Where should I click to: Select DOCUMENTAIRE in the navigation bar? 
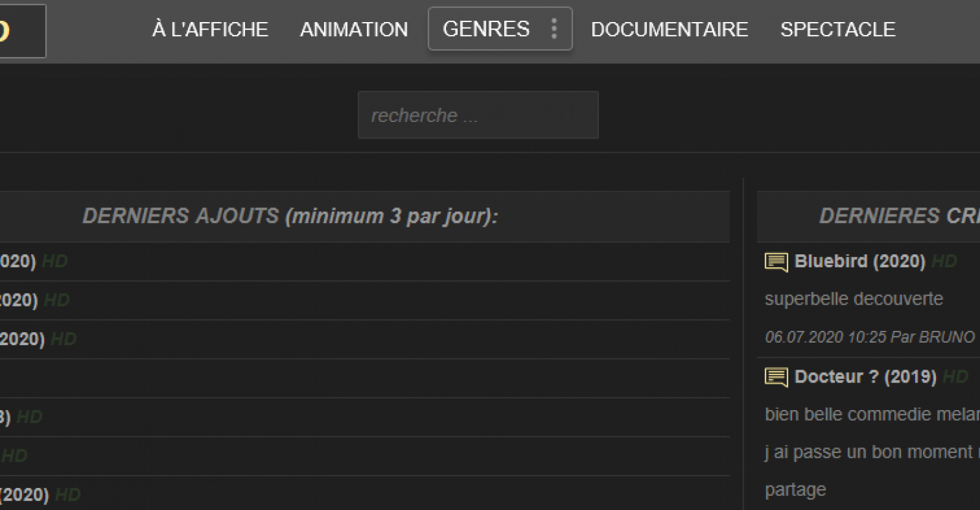tap(669, 29)
